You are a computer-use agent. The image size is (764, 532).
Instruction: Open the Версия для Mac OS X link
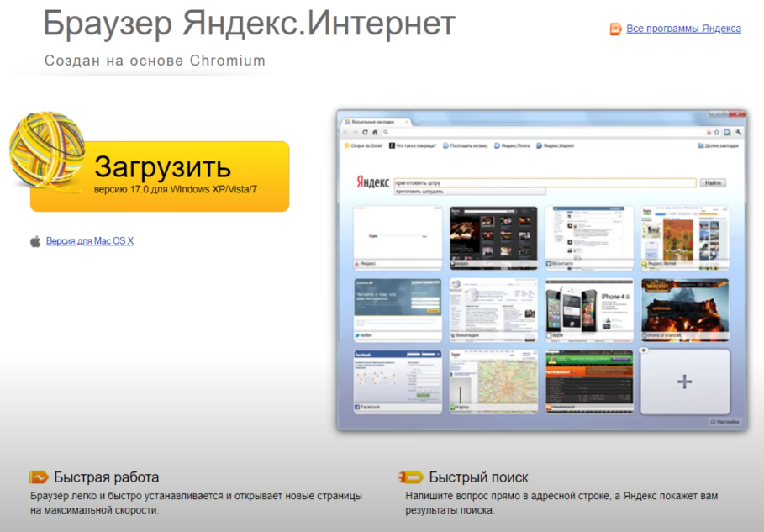(90, 240)
